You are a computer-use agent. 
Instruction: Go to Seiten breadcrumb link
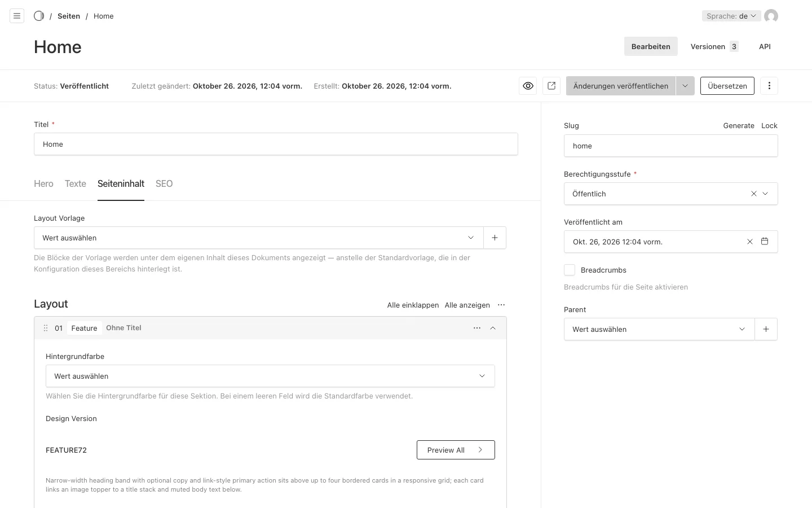pyautogui.click(x=69, y=16)
